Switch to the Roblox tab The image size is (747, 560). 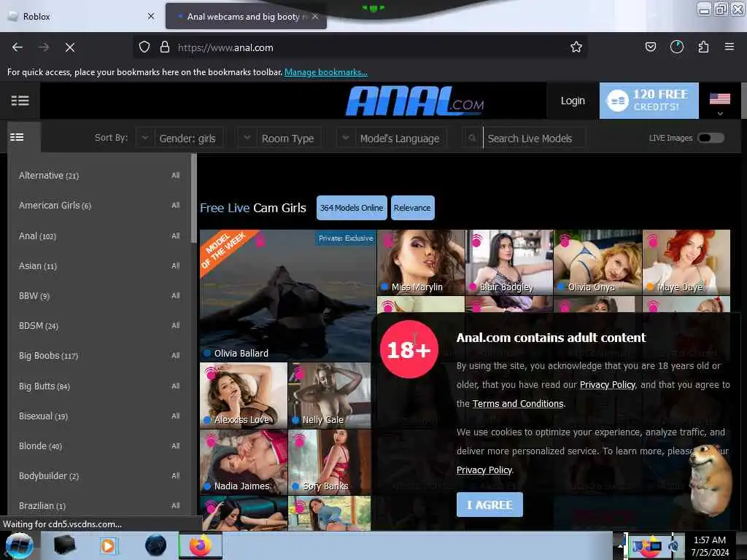tap(81, 16)
